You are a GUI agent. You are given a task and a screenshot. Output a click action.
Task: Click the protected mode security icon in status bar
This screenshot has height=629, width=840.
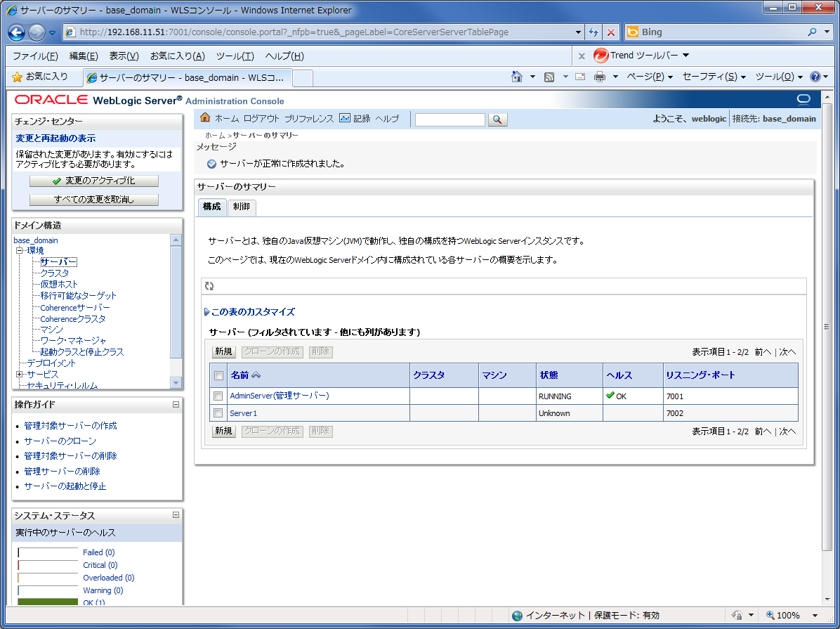tap(737, 615)
